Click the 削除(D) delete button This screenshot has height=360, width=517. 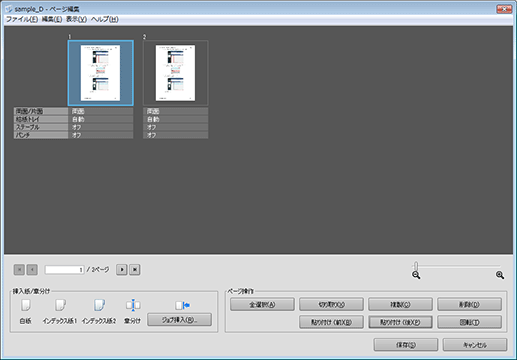click(x=469, y=304)
